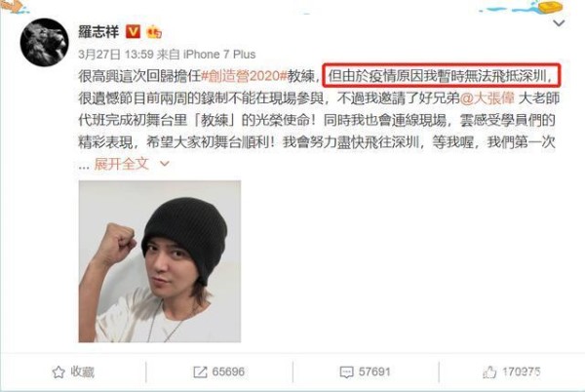Click the thumbs-up like icon

point(489,372)
